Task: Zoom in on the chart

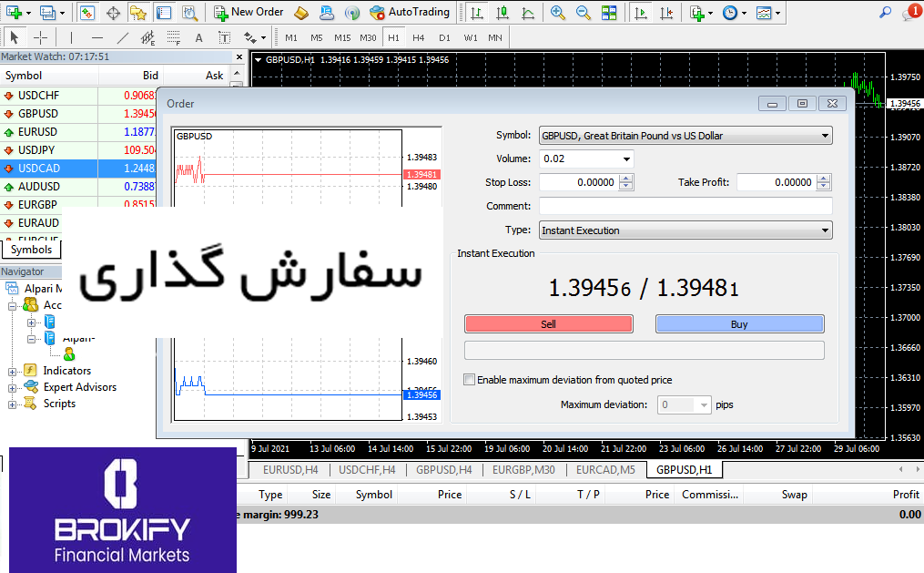Action: pos(557,13)
